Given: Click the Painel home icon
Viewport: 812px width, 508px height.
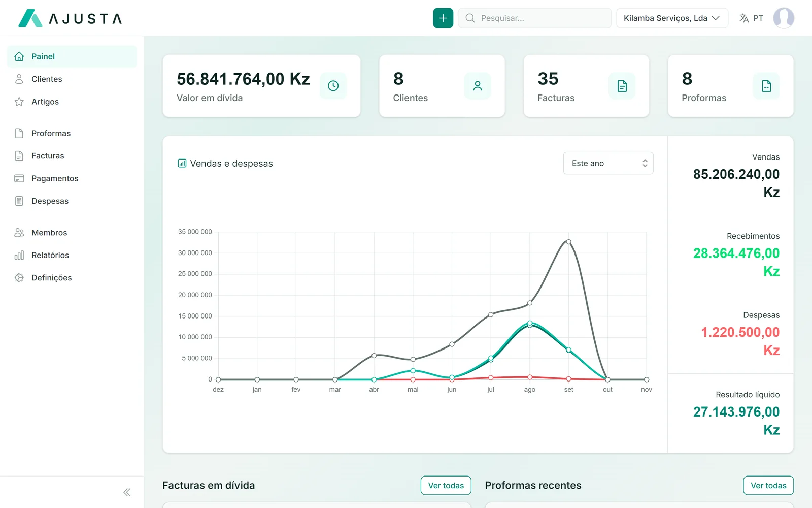Looking at the screenshot, I should click(x=19, y=56).
